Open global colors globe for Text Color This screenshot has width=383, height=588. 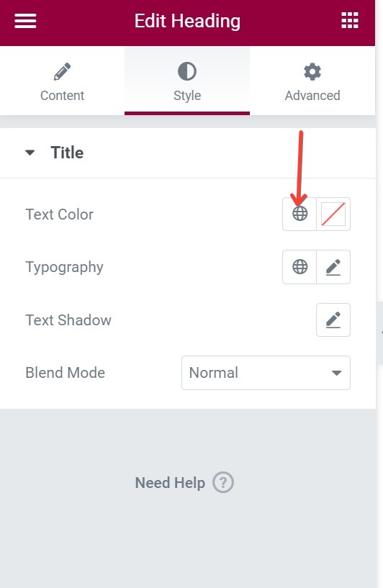tap(299, 214)
